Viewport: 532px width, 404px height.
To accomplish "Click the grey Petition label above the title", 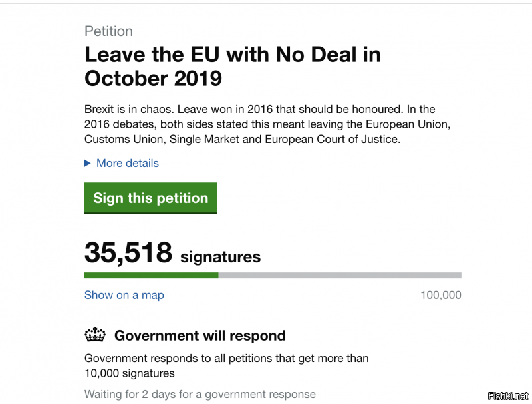I will 108,31.
